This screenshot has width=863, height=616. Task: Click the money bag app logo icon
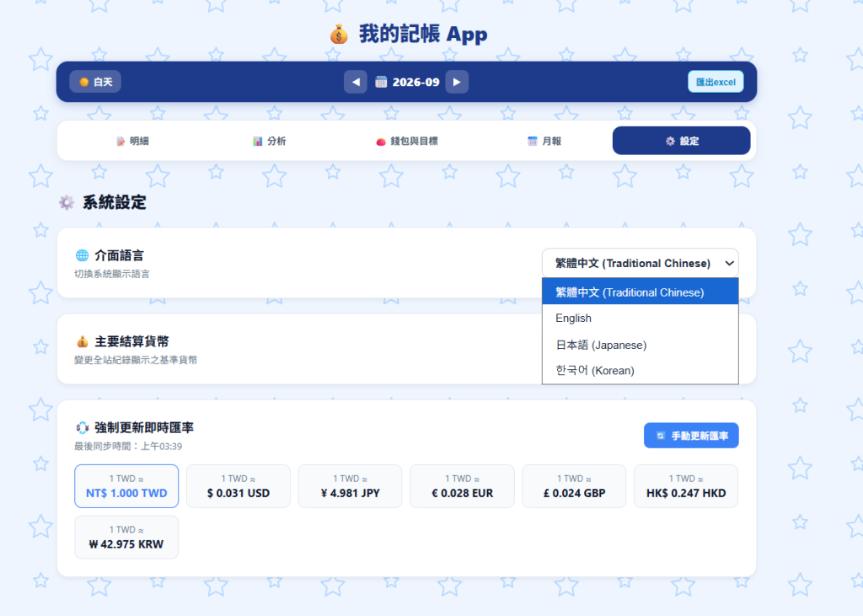(339, 35)
